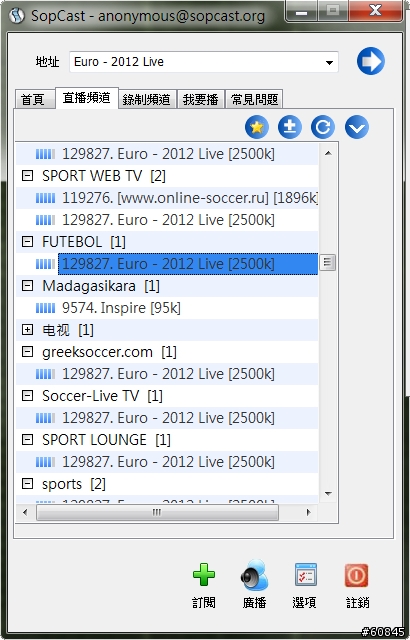
Task: Close the SopCast window
Action: click(376, 11)
